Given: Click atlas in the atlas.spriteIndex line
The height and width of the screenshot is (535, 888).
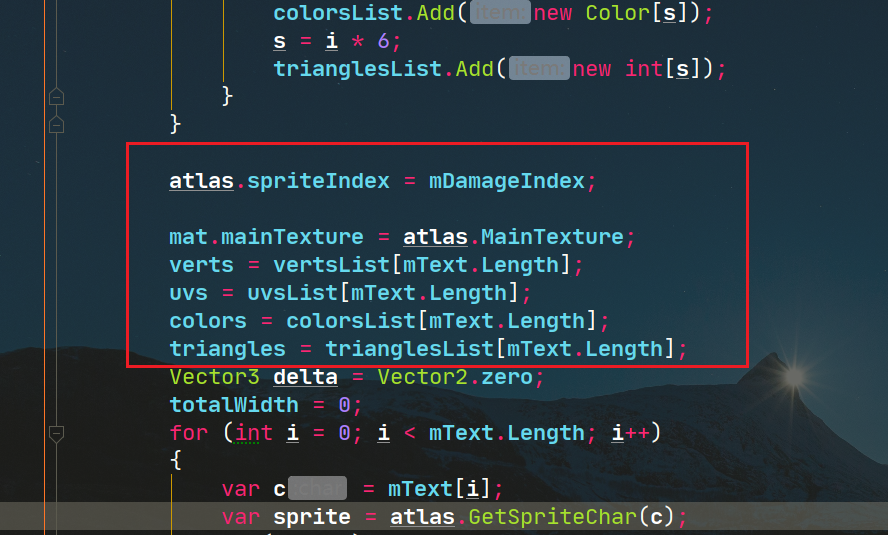Looking at the screenshot, I should coord(202,181).
